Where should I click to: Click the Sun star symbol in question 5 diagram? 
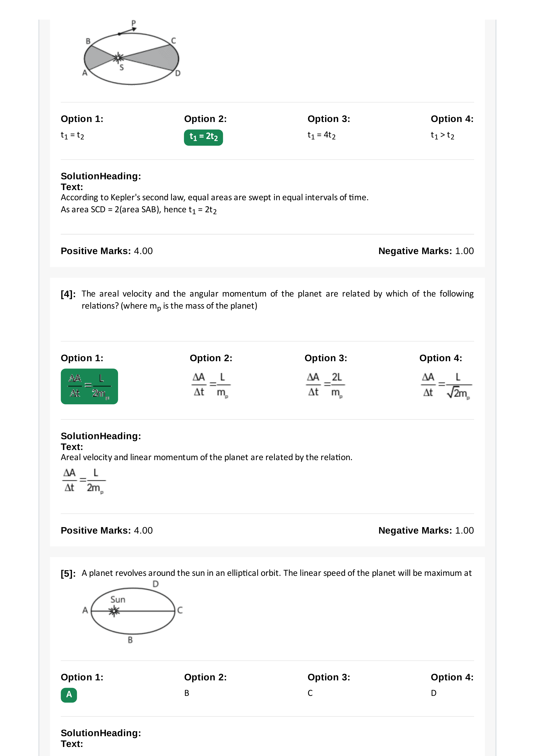114,611
